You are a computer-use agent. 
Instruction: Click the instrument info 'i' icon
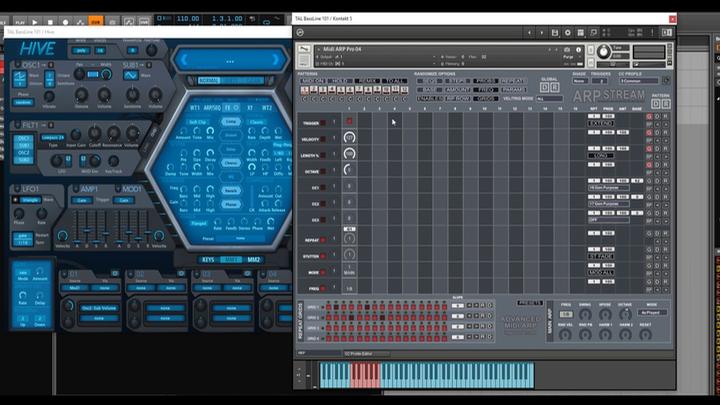(x=579, y=50)
